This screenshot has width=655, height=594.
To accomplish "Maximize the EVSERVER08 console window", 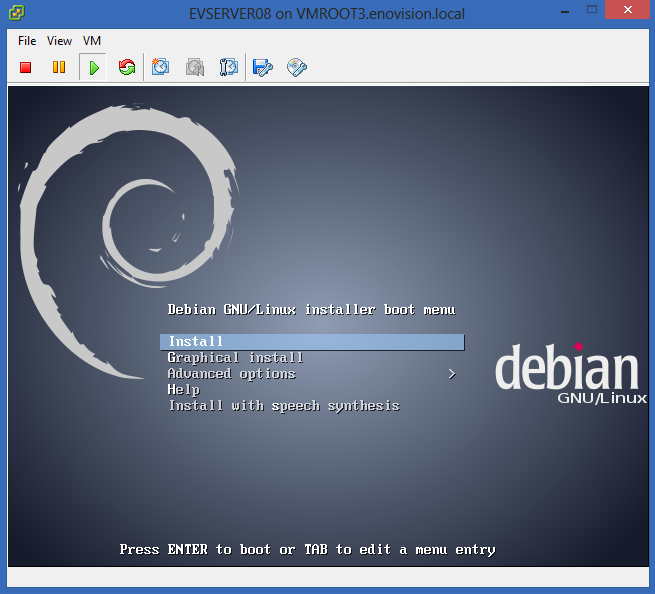I will (x=592, y=10).
